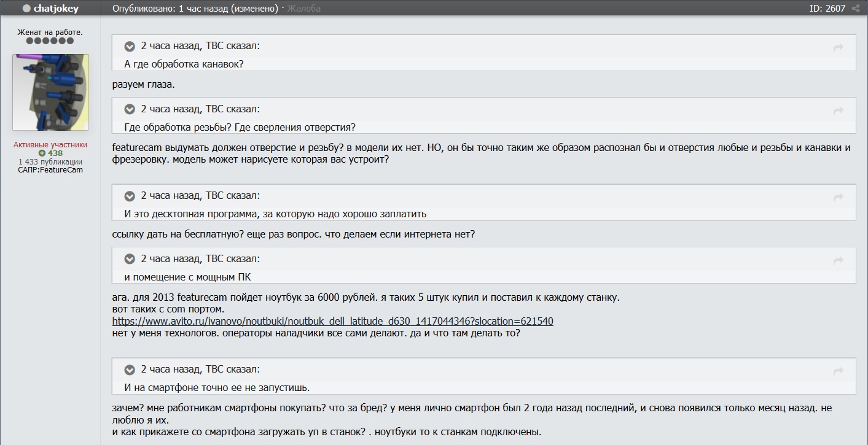This screenshot has width=868, height=445.
Task: Open the chatjokey user profile
Action: point(56,9)
